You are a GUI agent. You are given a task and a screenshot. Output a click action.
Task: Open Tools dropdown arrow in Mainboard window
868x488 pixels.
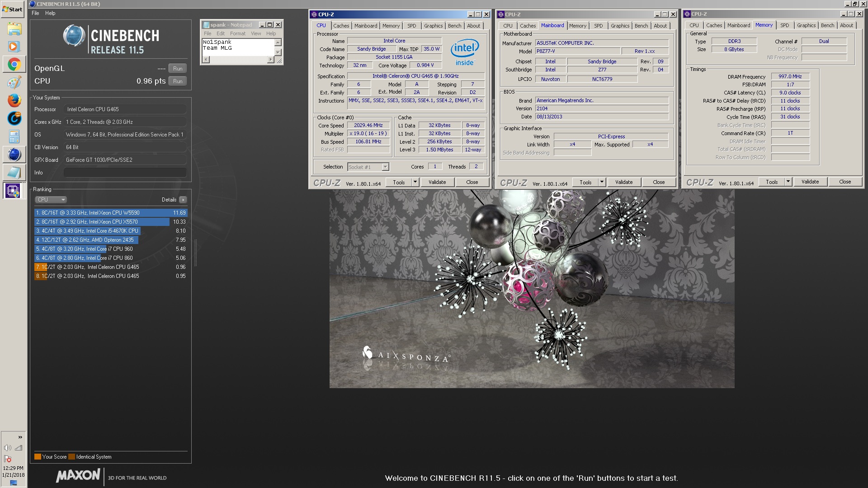pyautogui.click(x=602, y=182)
